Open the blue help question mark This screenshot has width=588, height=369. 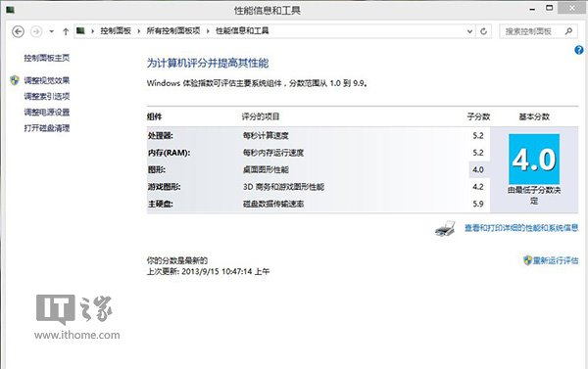(x=578, y=50)
